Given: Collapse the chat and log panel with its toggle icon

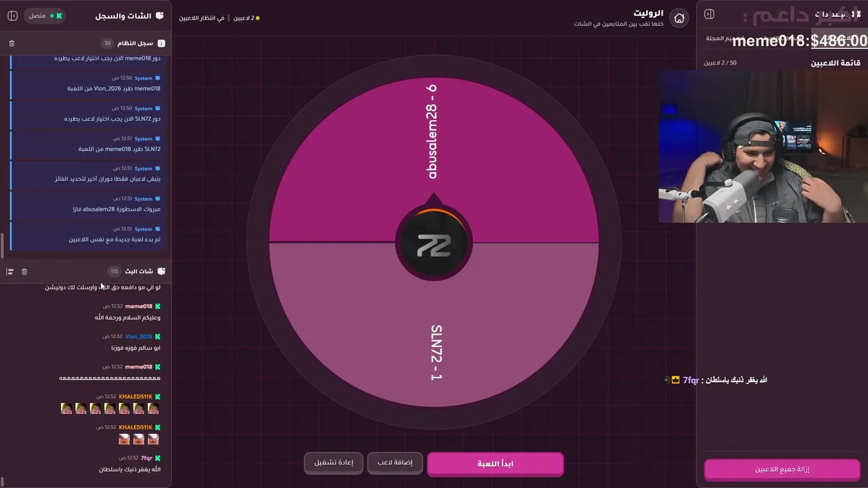Looking at the screenshot, I should point(12,16).
